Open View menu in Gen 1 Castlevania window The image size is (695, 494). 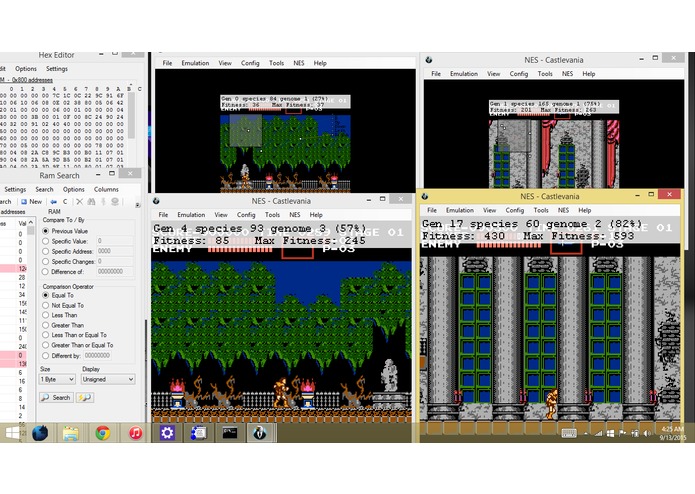click(x=493, y=74)
